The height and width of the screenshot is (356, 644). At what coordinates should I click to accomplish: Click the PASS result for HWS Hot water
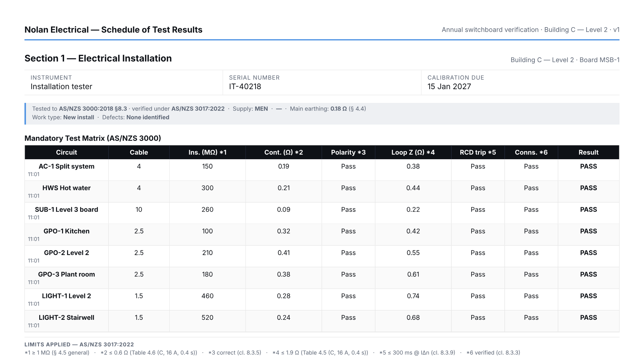click(588, 188)
